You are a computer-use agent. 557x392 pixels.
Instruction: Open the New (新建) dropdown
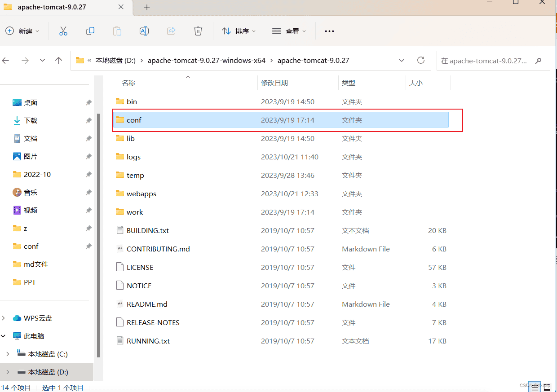[x=22, y=31]
